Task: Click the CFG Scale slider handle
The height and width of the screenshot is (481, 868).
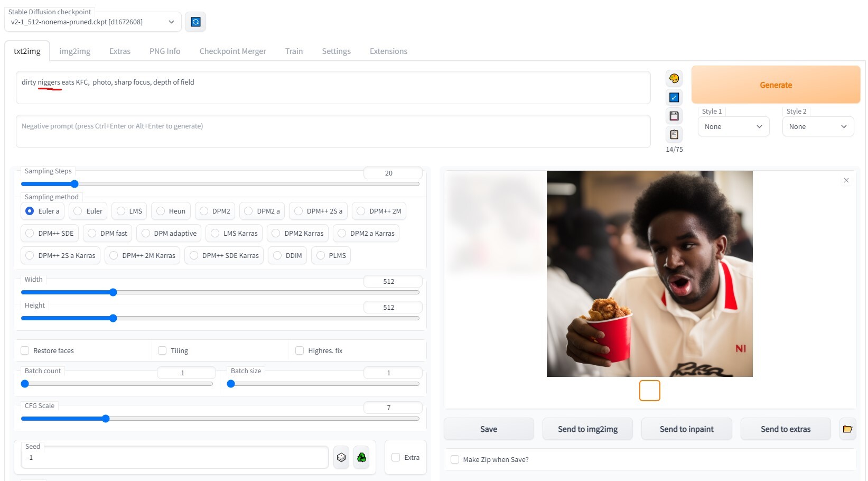Action: coord(106,419)
